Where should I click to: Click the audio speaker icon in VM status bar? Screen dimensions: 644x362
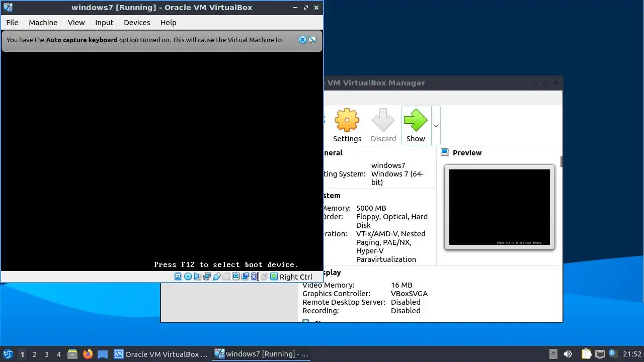tap(197, 277)
